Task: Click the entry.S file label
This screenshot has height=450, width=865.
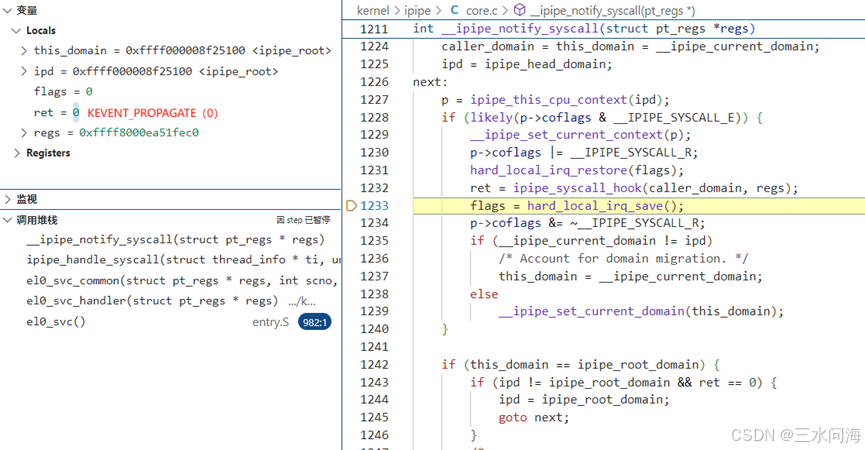Action: 270,322
